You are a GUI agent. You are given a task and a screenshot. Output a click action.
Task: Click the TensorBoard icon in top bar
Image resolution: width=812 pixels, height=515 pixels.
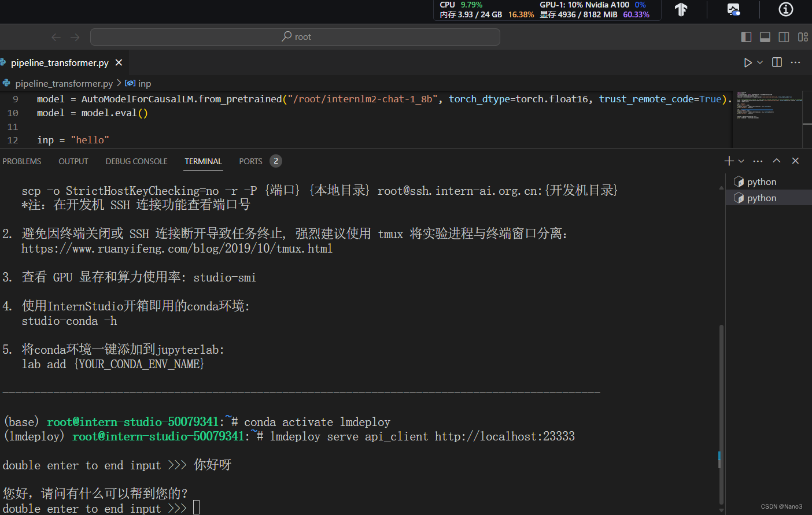pyautogui.click(x=681, y=9)
